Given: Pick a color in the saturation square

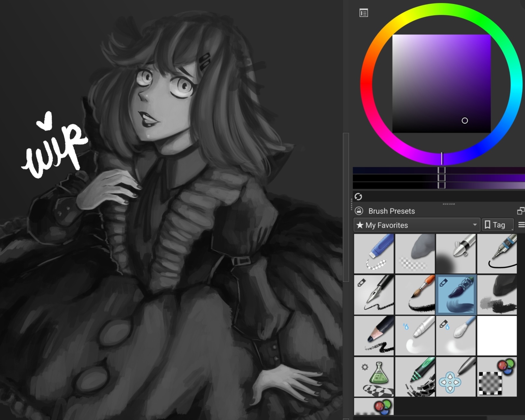Looking at the screenshot, I should 441,84.
